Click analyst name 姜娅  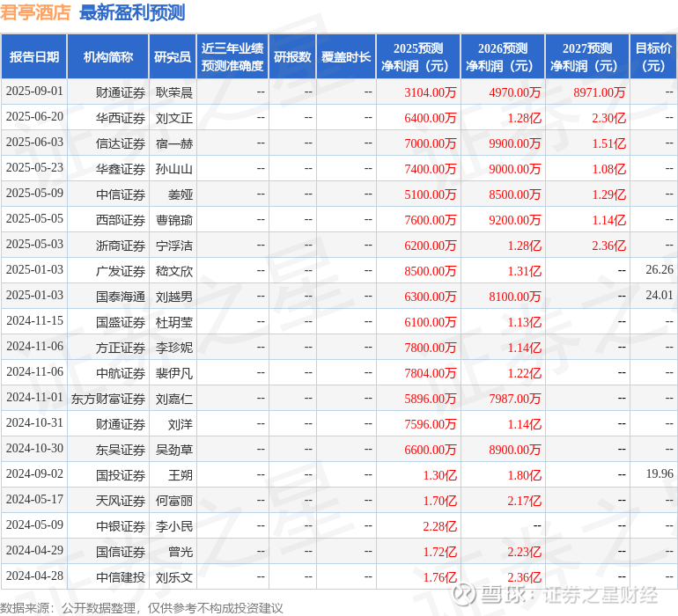pos(181,194)
